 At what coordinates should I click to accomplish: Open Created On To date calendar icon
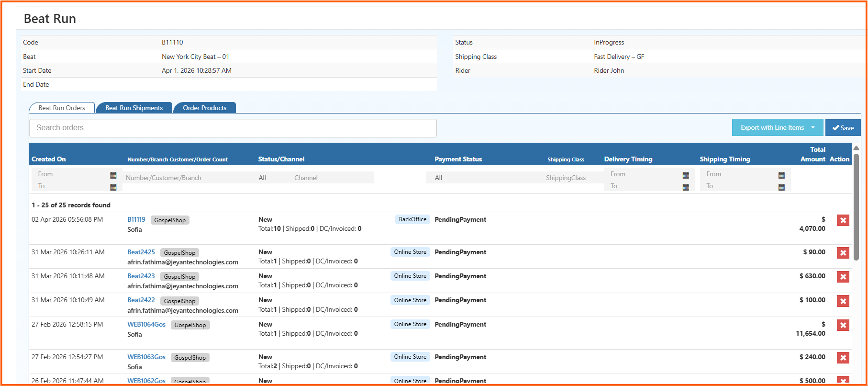click(113, 187)
